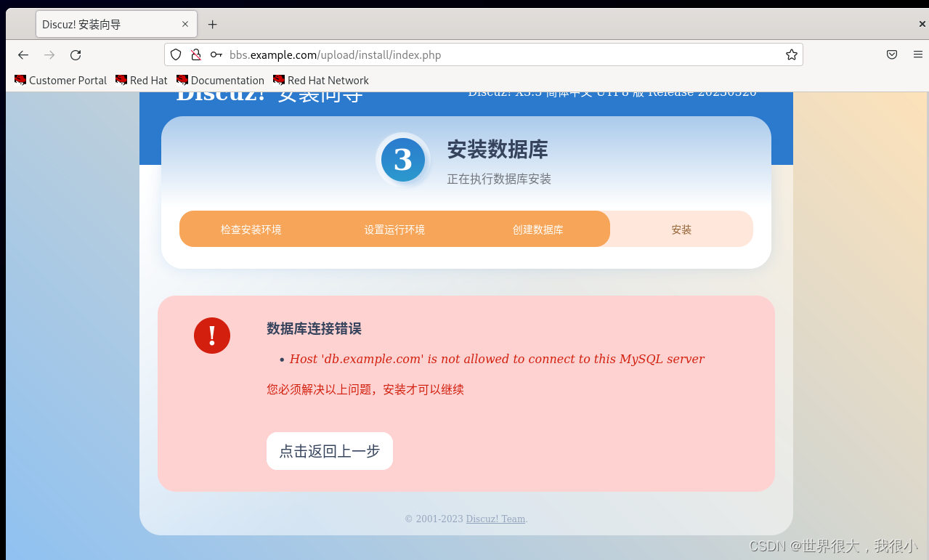This screenshot has height=560, width=929.
Task: Click the passkey icon in the address bar
Action: click(x=216, y=54)
